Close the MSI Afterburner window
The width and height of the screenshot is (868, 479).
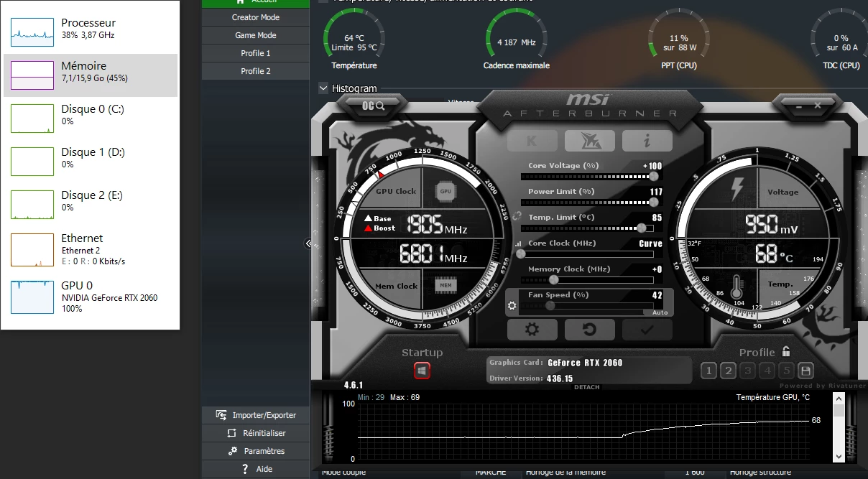coord(818,106)
